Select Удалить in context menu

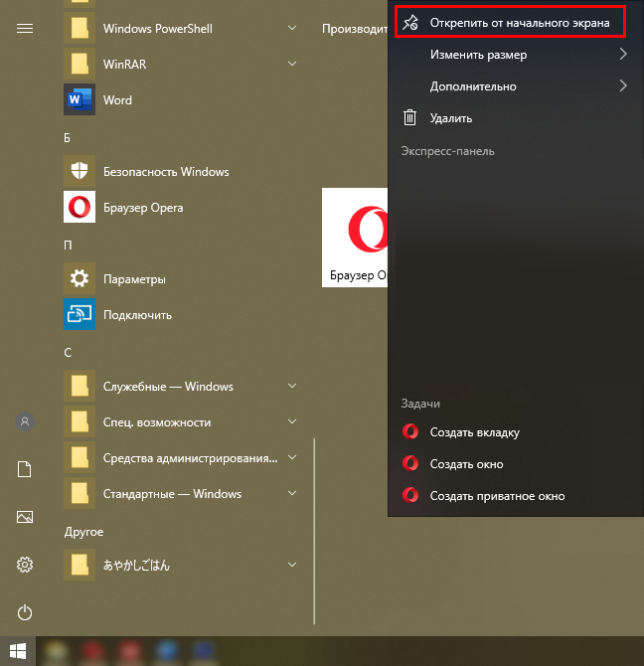point(516,118)
